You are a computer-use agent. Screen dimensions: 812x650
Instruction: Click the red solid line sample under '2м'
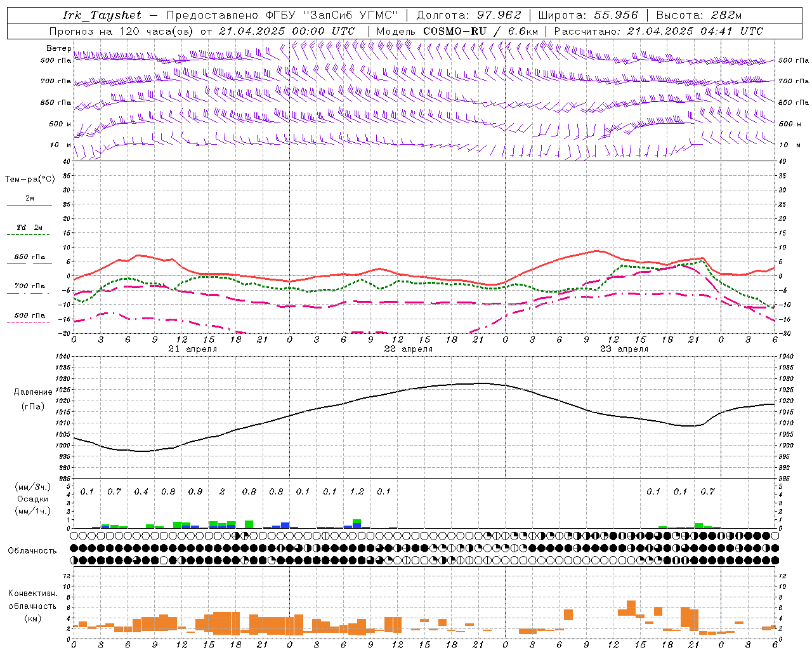30,205
